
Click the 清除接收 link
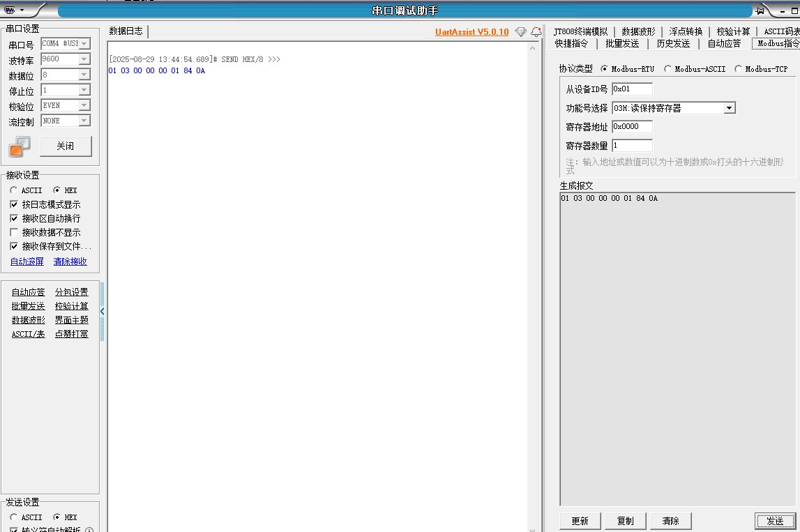70,261
